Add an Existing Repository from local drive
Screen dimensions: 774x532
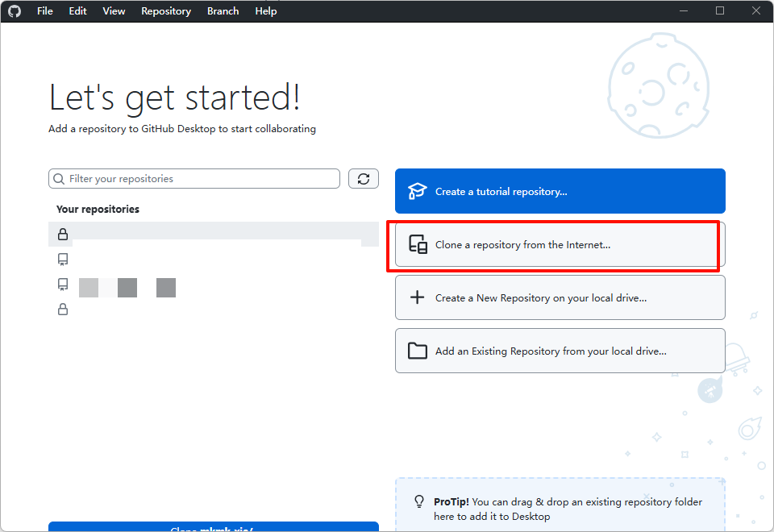tap(560, 351)
